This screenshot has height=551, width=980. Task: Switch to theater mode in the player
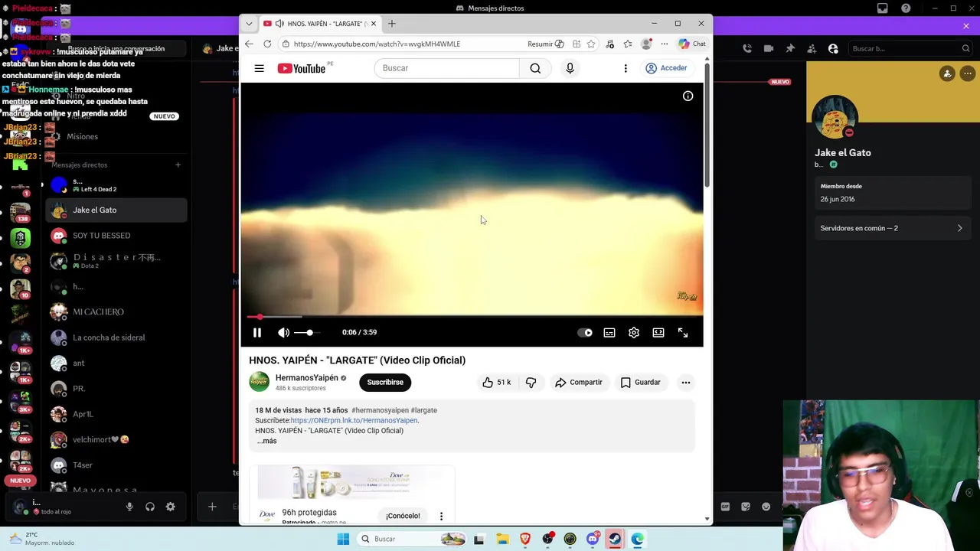pos(658,333)
